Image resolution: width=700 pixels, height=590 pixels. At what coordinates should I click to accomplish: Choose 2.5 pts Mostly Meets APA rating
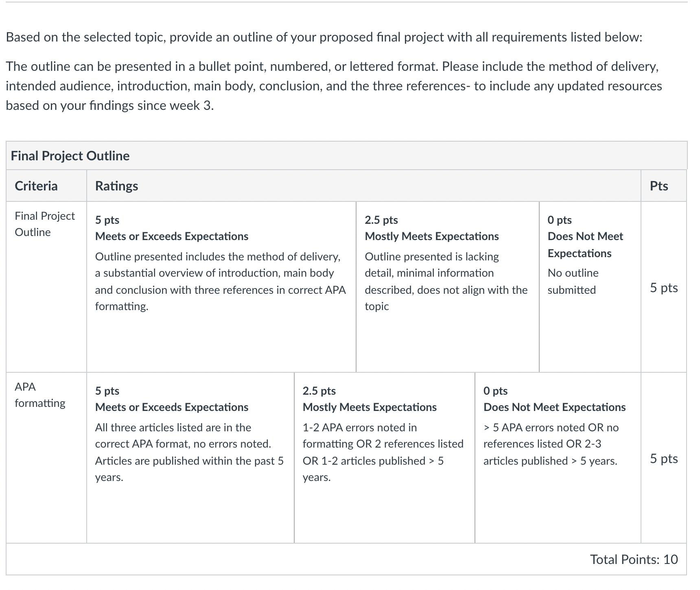[x=384, y=458]
